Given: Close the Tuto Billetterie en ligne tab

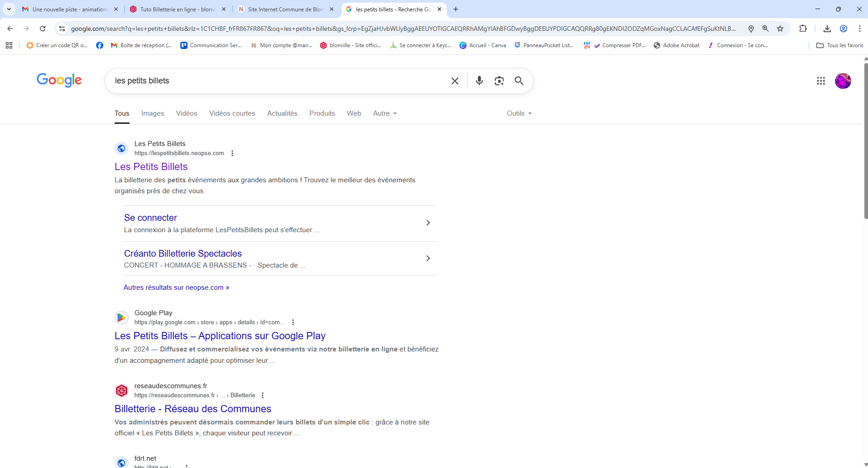Looking at the screenshot, I should pyautogui.click(x=224, y=9).
